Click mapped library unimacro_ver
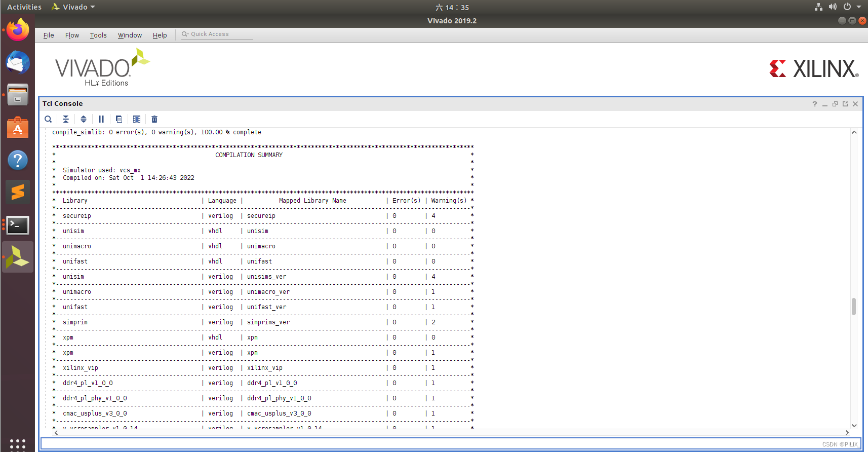868x452 pixels. [268, 292]
